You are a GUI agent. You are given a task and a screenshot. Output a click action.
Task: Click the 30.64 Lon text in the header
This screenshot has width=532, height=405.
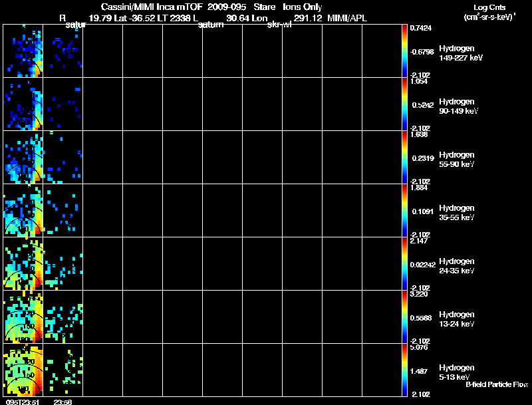coord(247,19)
